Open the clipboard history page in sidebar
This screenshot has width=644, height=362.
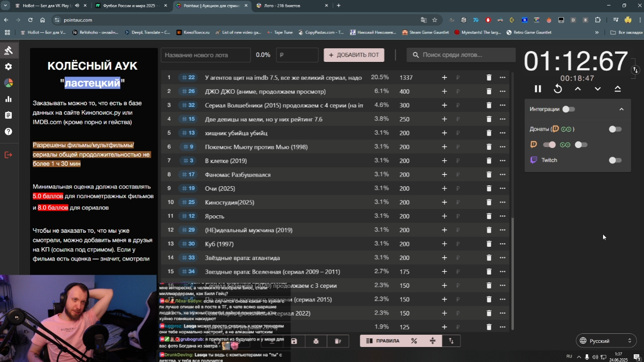(x=8, y=115)
